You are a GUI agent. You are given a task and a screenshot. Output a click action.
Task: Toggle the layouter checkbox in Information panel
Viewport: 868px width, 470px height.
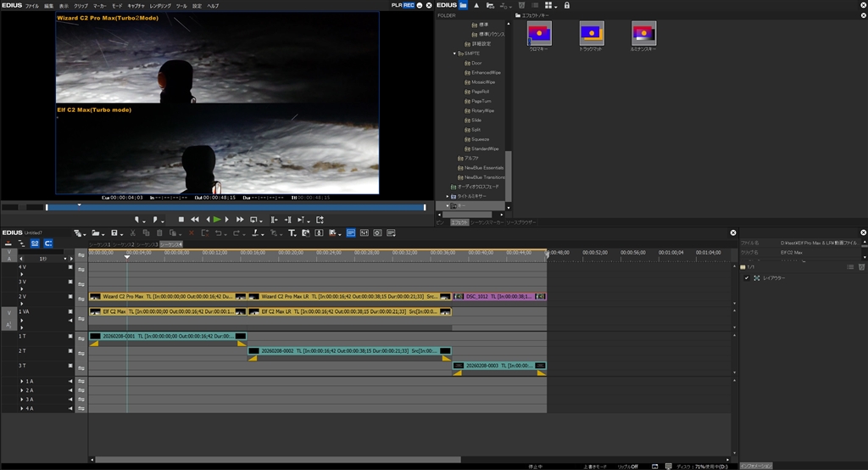tap(746, 278)
